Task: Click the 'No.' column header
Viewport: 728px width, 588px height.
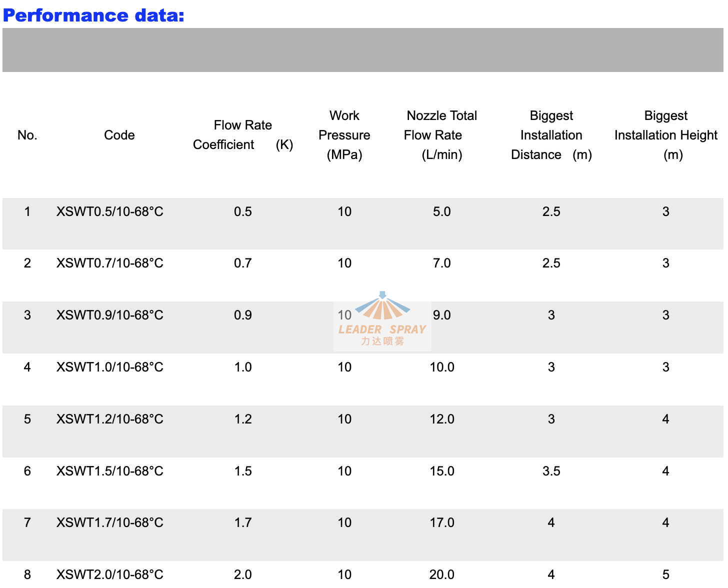Action: (27, 135)
